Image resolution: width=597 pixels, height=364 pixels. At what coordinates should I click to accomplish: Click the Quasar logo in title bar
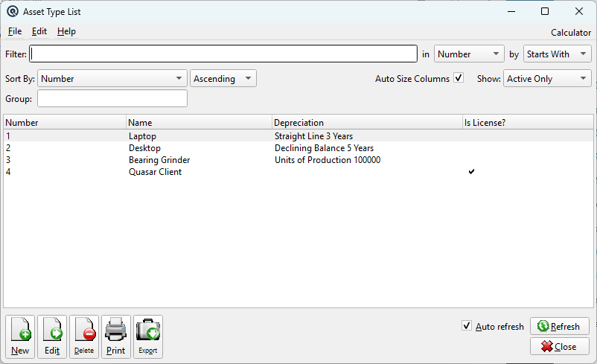pos(12,11)
